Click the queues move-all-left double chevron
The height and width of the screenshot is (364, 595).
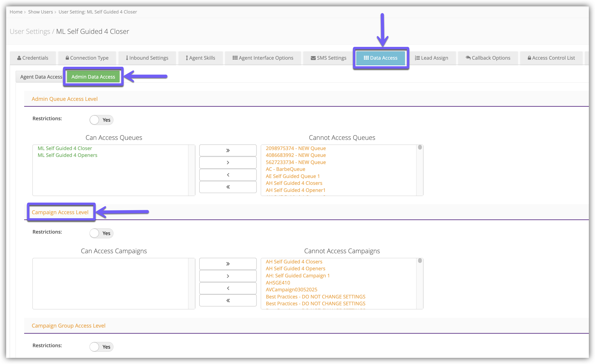click(x=228, y=187)
